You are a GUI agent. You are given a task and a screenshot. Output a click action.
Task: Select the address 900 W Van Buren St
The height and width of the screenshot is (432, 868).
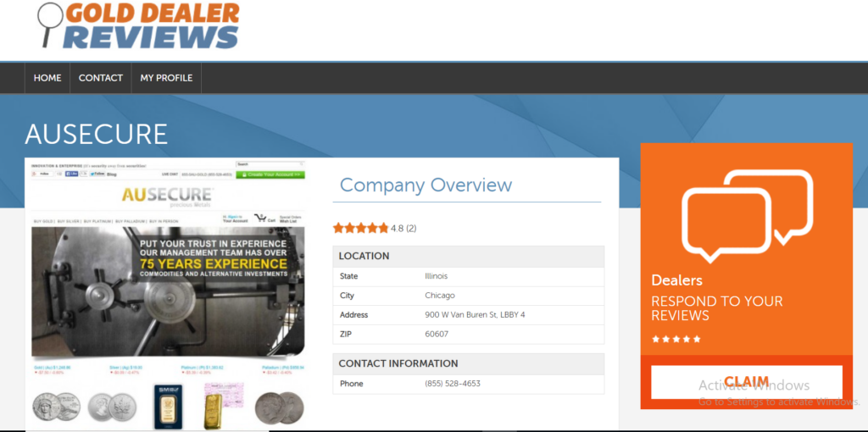[x=475, y=315]
